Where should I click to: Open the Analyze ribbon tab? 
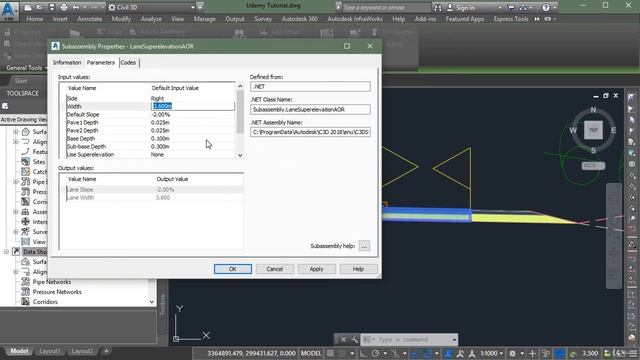click(151, 19)
